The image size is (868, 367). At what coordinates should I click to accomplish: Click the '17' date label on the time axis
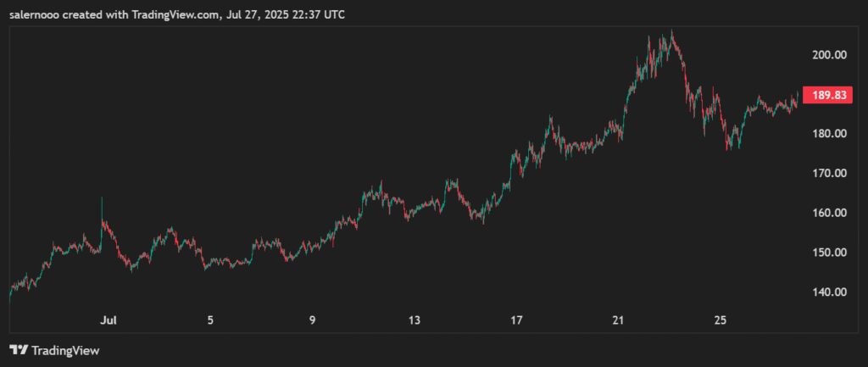pyautogui.click(x=516, y=320)
